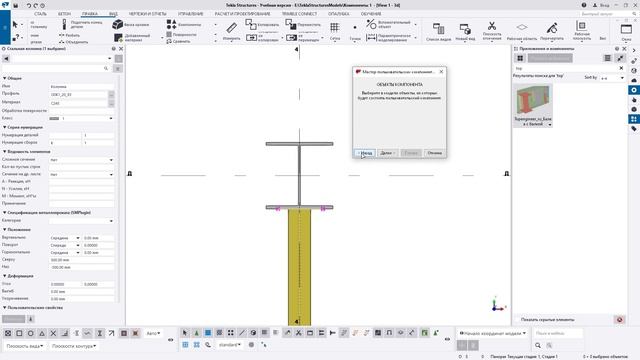Edit the Имя name field
This screenshot has height=360, width=640.
tap(82, 87)
